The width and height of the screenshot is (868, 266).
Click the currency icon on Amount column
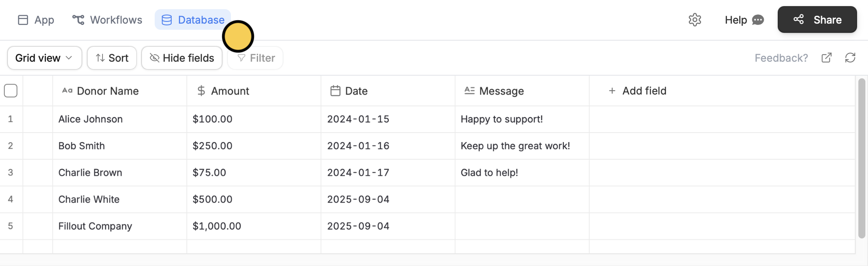click(x=201, y=91)
